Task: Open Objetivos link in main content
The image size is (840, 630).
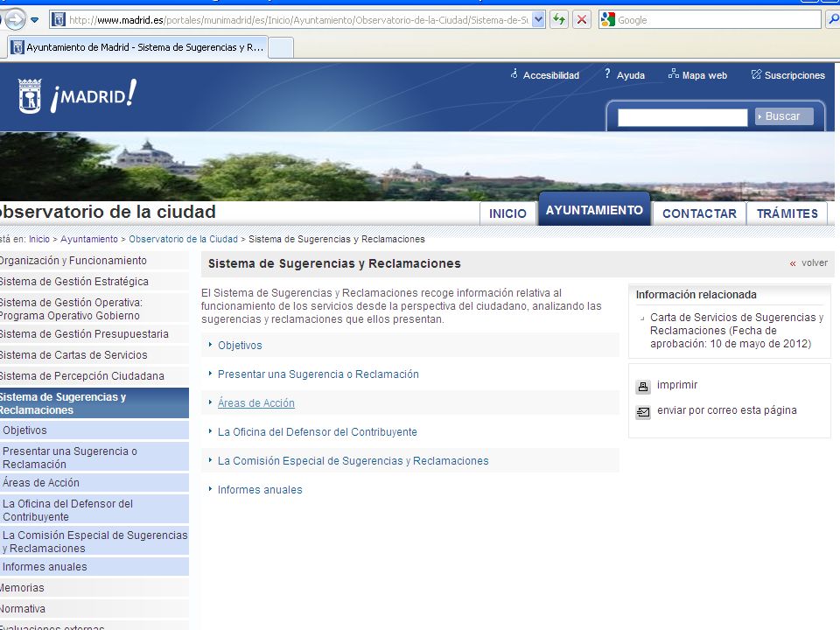Action: pos(240,346)
